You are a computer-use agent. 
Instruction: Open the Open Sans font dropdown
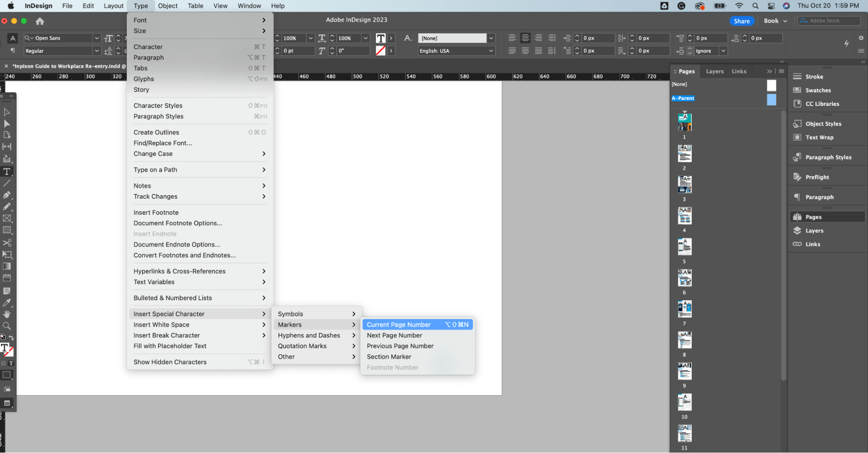tap(97, 38)
